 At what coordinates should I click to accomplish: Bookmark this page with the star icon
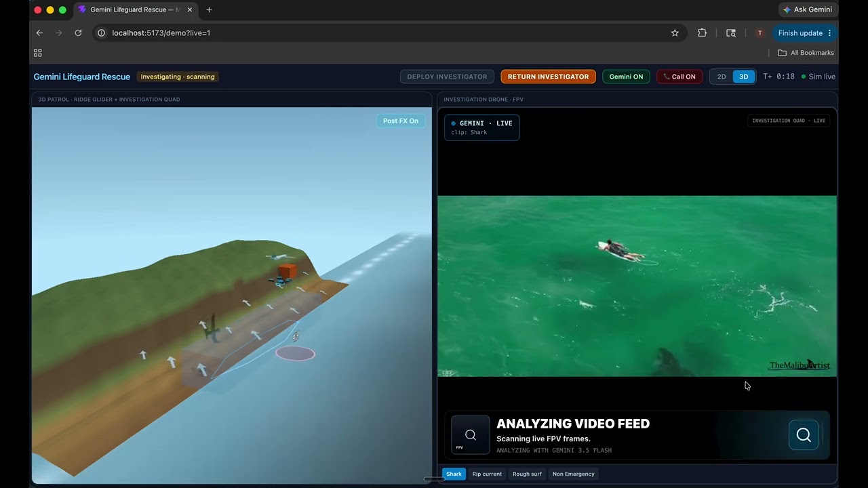click(x=675, y=33)
